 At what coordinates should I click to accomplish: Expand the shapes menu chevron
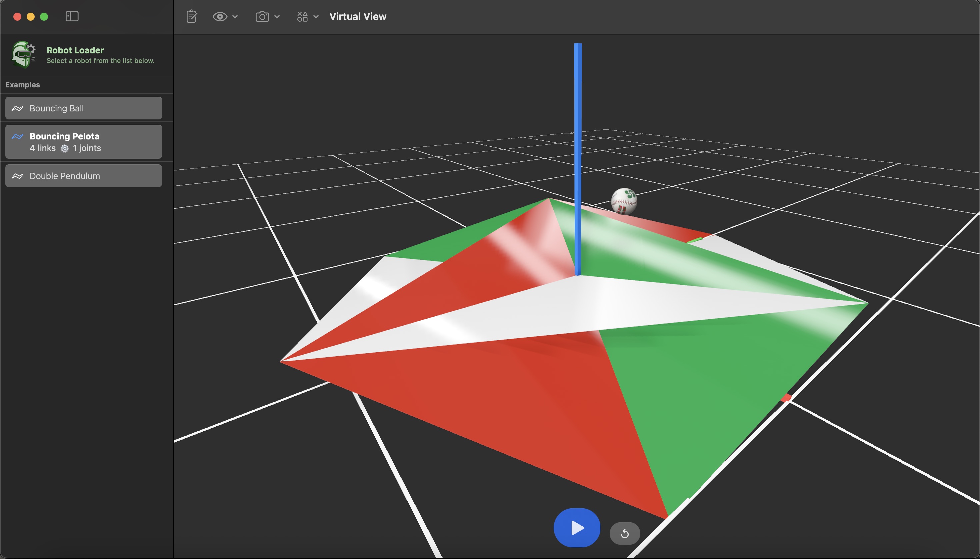(316, 16)
